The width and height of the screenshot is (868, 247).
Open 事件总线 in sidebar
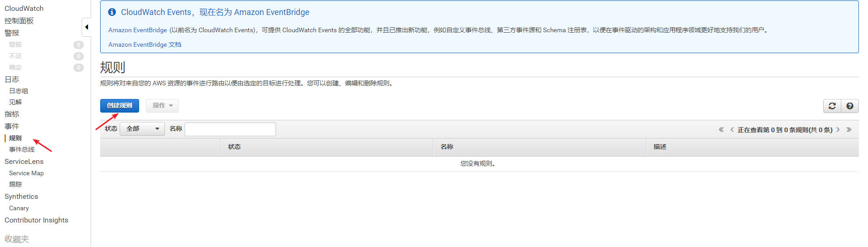(22, 149)
